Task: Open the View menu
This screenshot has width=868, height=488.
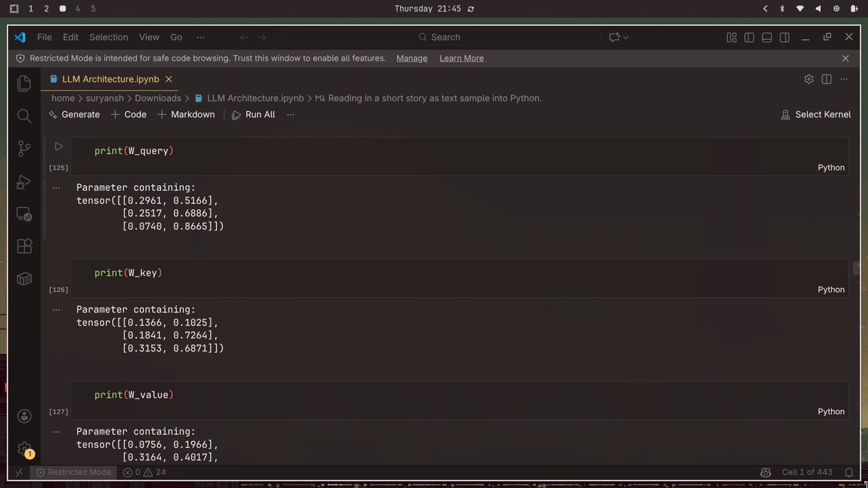Action: pyautogui.click(x=149, y=37)
